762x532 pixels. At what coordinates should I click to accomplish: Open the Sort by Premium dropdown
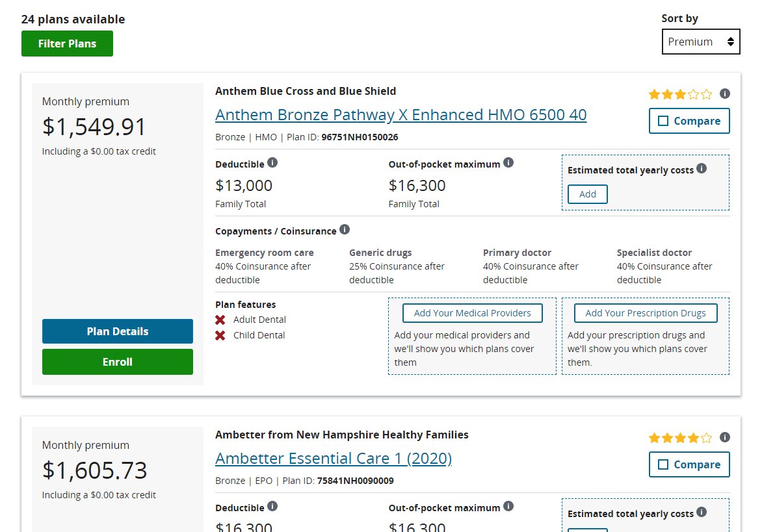click(x=701, y=42)
